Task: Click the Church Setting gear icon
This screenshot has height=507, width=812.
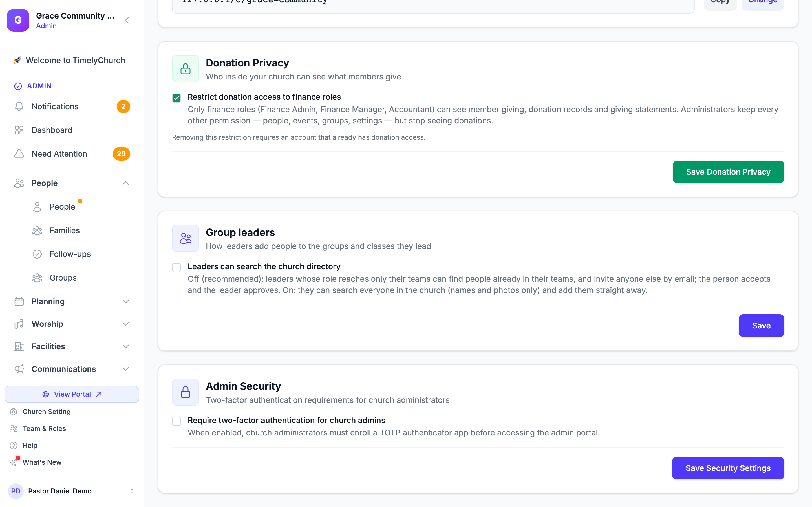Action: [x=14, y=412]
